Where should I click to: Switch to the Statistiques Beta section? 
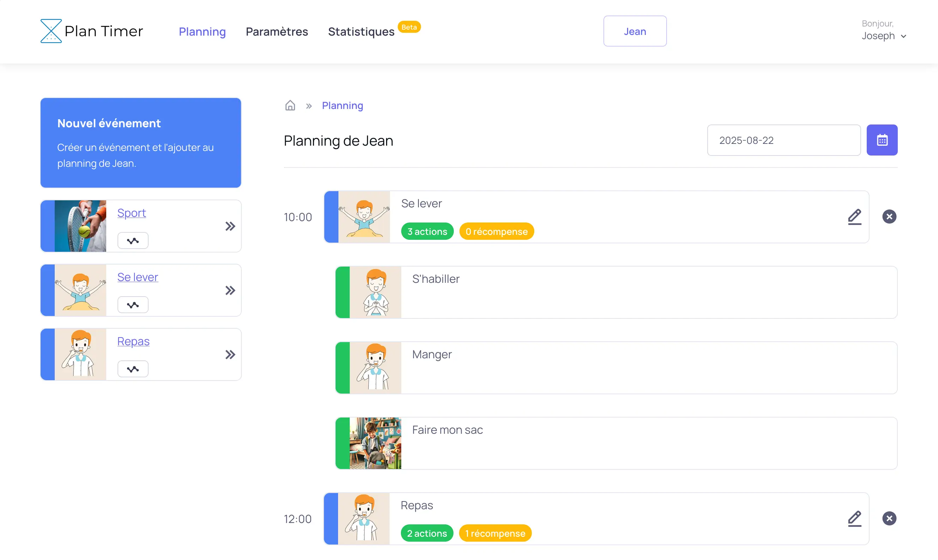[361, 32]
